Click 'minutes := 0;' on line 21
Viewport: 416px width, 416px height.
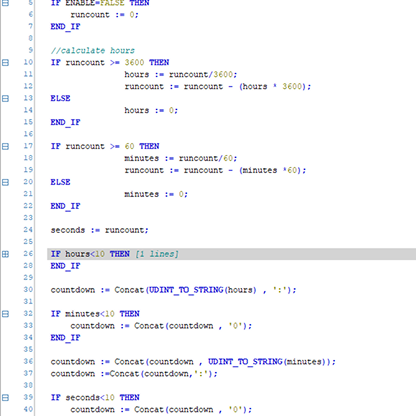coord(156,194)
